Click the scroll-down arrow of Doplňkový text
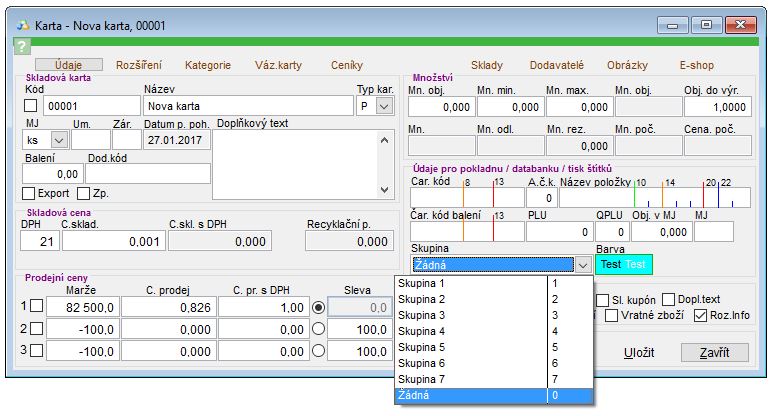The image size is (775, 416). (x=384, y=189)
